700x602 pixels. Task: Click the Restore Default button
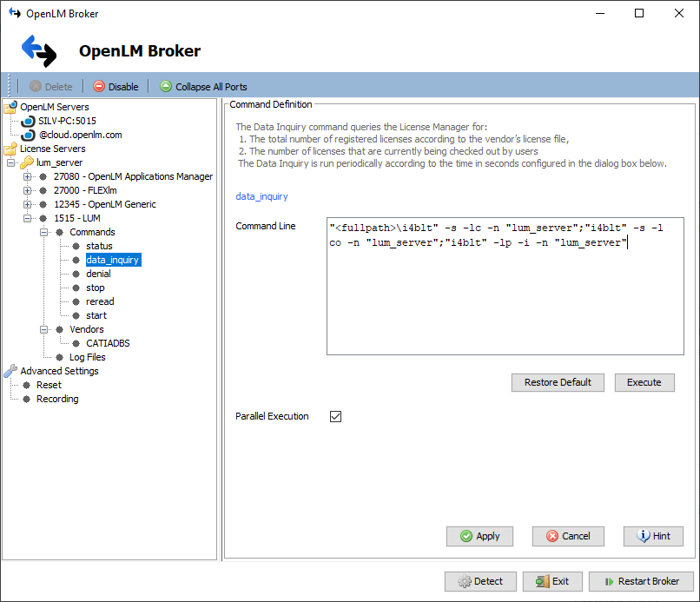(558, 382)
